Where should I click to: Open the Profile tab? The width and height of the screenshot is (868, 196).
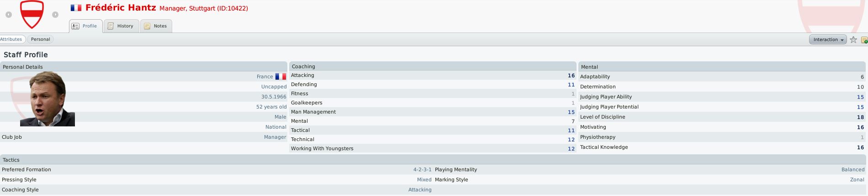[85, 26]
